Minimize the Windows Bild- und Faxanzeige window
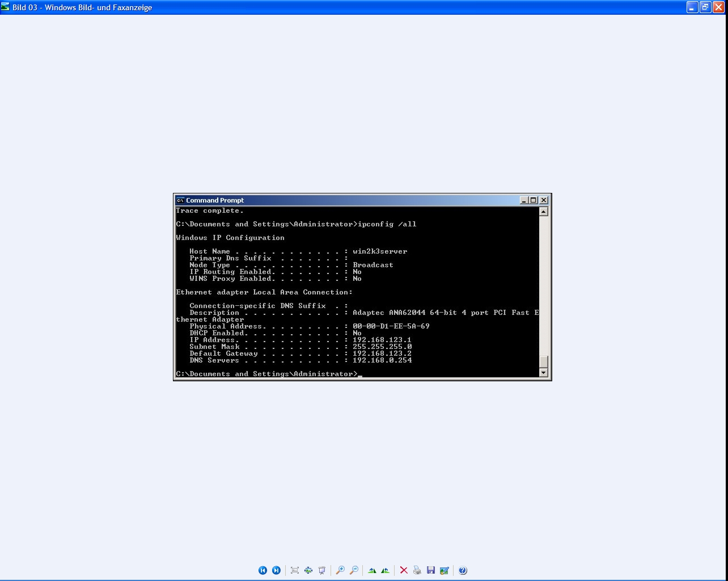728x581 pixels. tap(692, 7)
